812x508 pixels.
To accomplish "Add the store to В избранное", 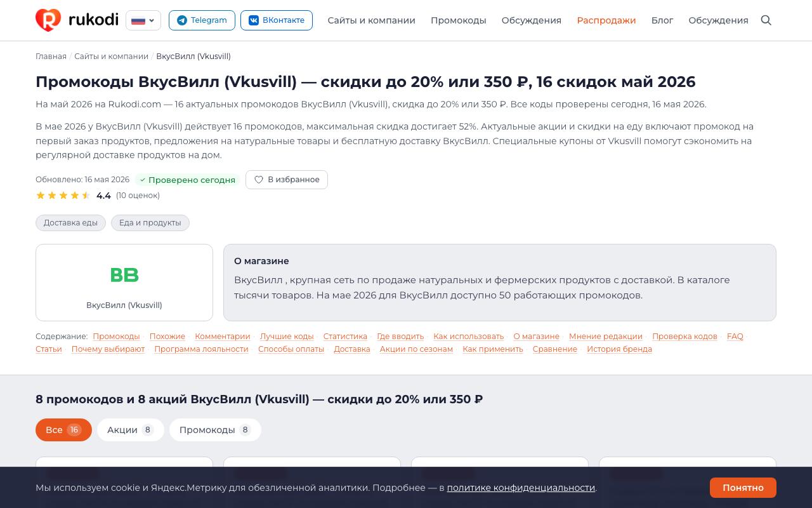I will click(x=287, y=180).
